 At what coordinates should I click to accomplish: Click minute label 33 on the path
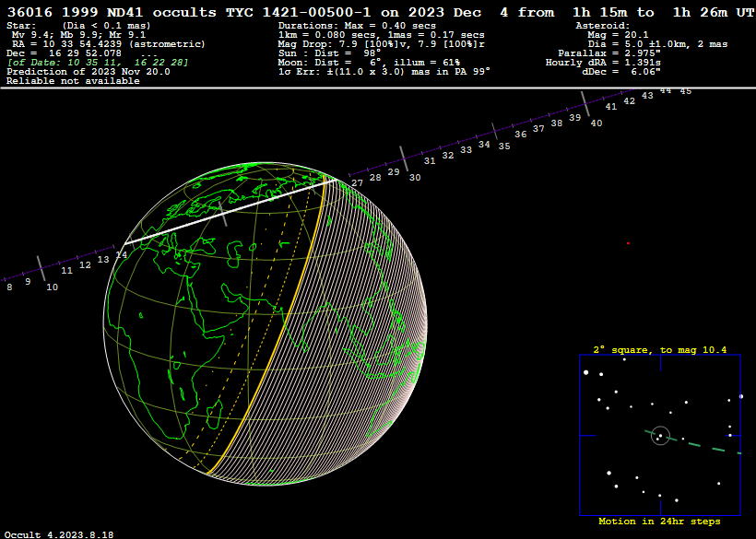click(466, 150)
